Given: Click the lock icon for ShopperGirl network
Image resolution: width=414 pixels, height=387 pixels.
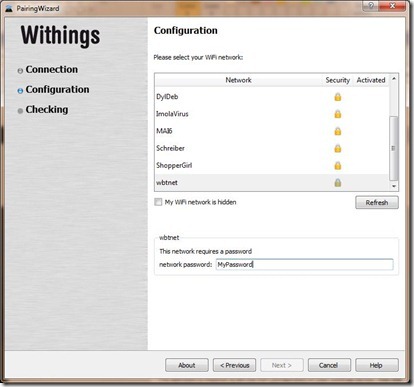Looking at the screenshot, I should (338, 166).
